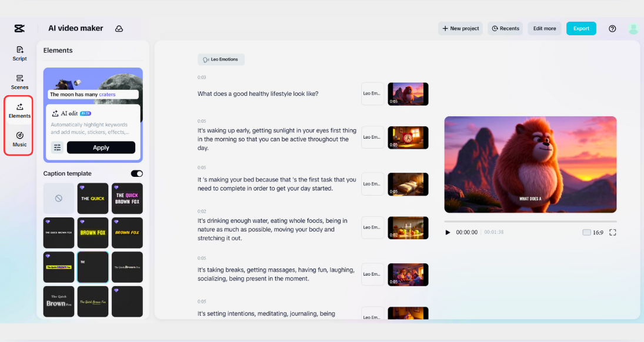Pick the yellow highlighted caption template
644x342 pixels.
(59, 267)
